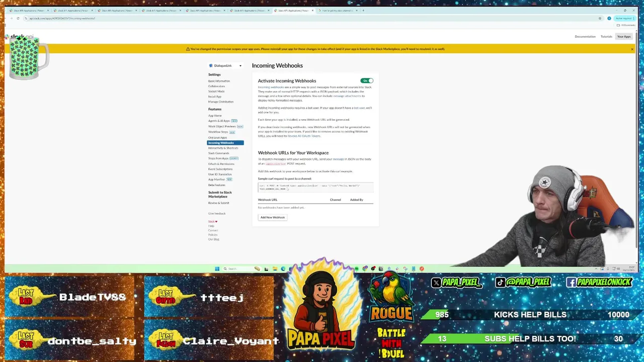Open Steps from Apps legacy page

218,158
